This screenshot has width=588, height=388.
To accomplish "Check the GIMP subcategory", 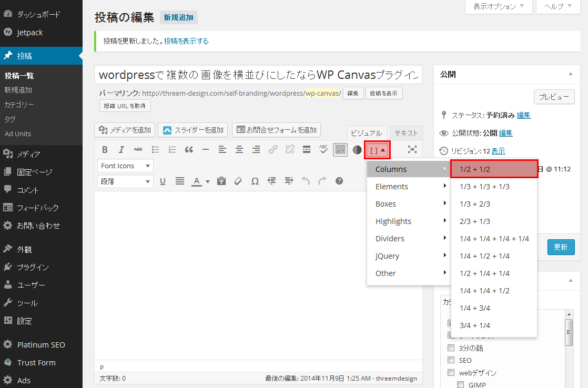I will [461, 385].
